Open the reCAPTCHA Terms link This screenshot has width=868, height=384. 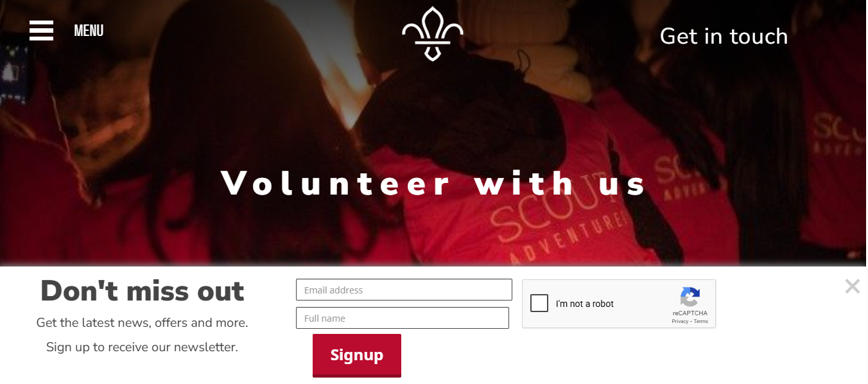pos(700,321)
